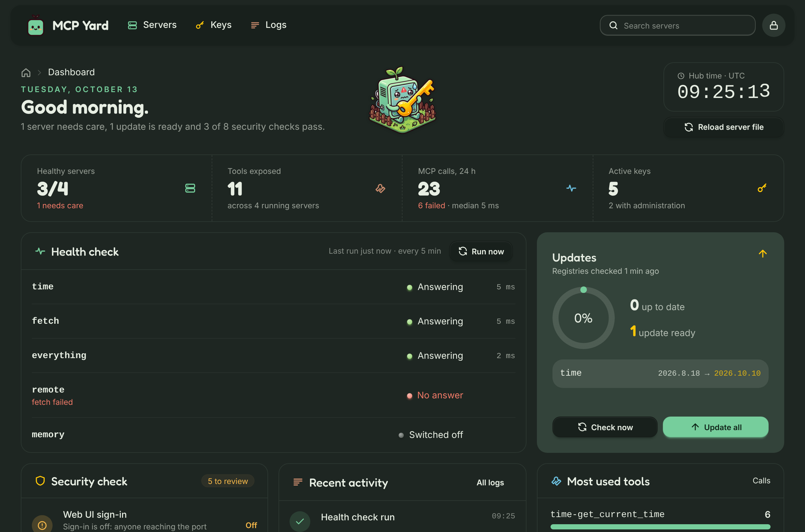805x532 pixels.
Task: Click the time-get_current_time usage bar
Action: pos(660,527)
